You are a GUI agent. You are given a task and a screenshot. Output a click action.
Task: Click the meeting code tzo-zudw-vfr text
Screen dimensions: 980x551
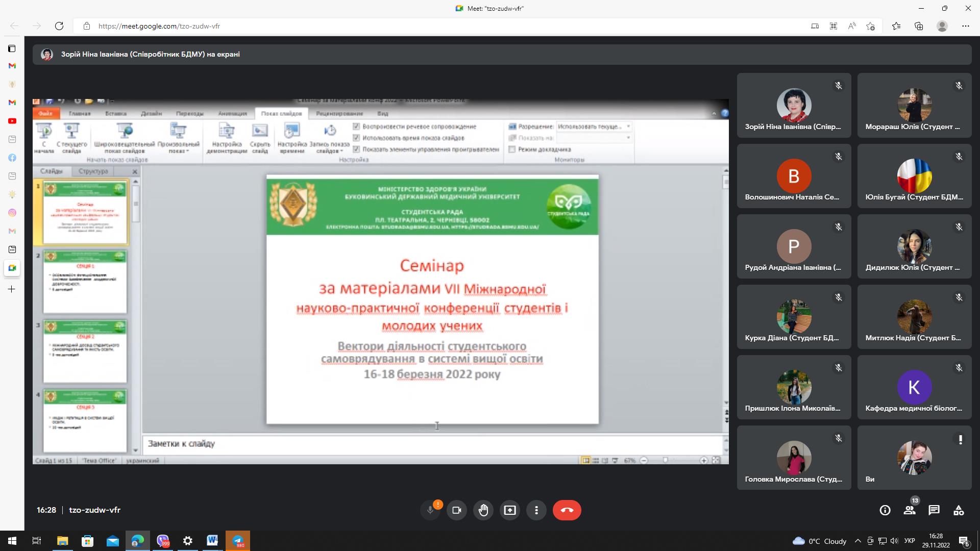coord(94,510)
